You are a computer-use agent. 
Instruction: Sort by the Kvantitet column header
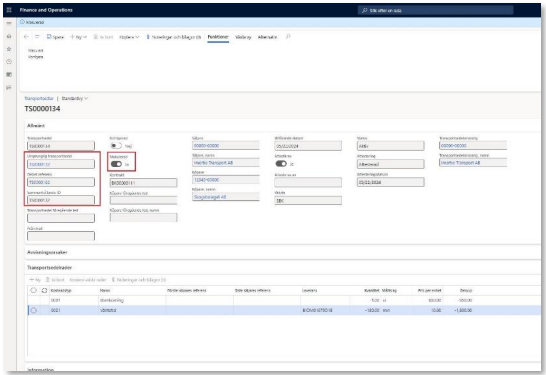click(371, 290)
